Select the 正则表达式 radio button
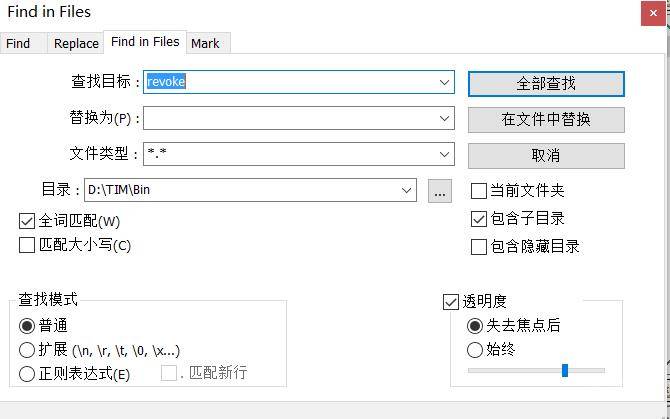This screenshot has width=670, height=419. pyautogui.click(x=27, y=374)
